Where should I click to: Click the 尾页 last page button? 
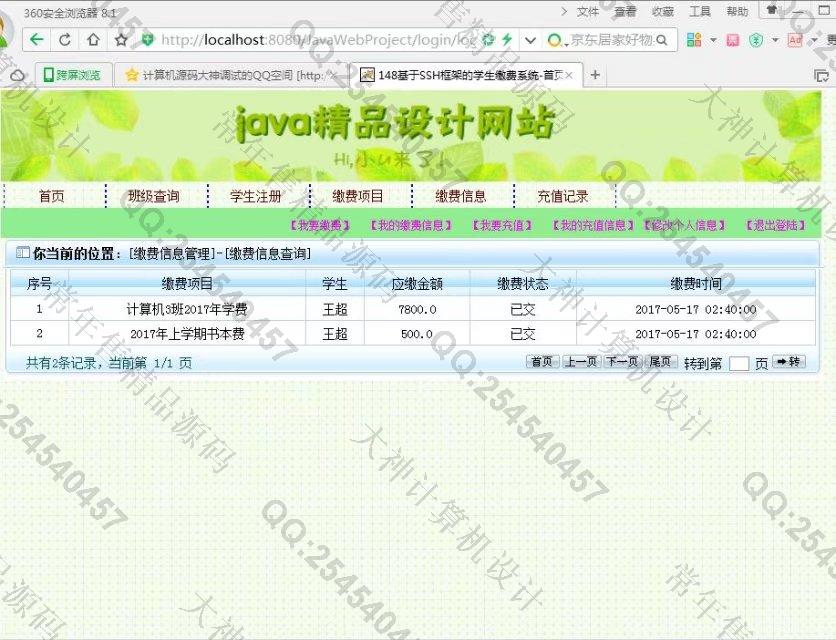660,362
